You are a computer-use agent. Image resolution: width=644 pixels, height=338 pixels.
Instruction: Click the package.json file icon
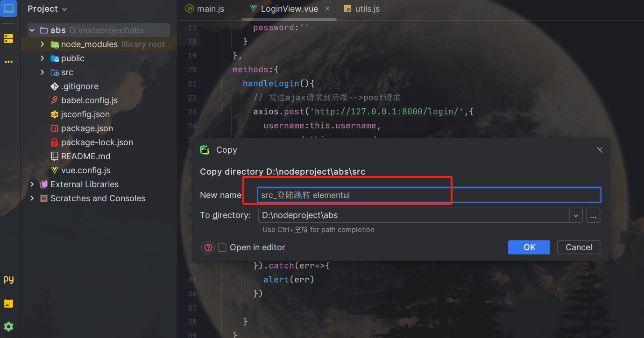[x=55, y=128]
